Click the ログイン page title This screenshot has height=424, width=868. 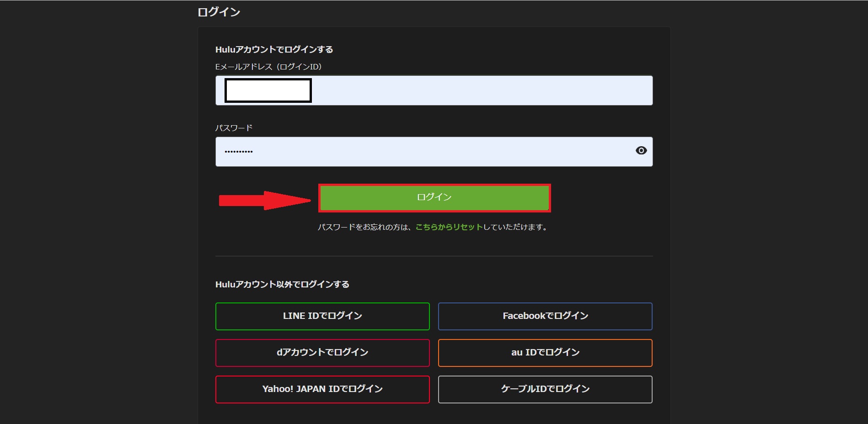click(219, 12)
